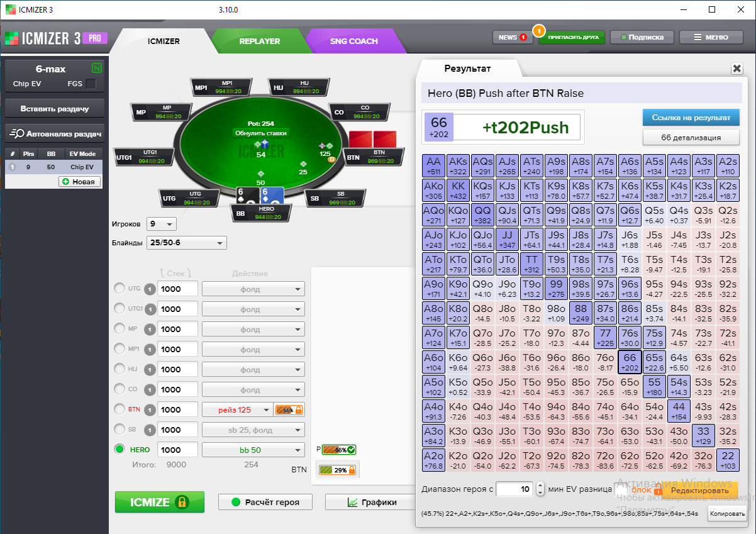The image size is (756, 534).
Task: Click Расчёт героя button
Action: coord(266,502)
